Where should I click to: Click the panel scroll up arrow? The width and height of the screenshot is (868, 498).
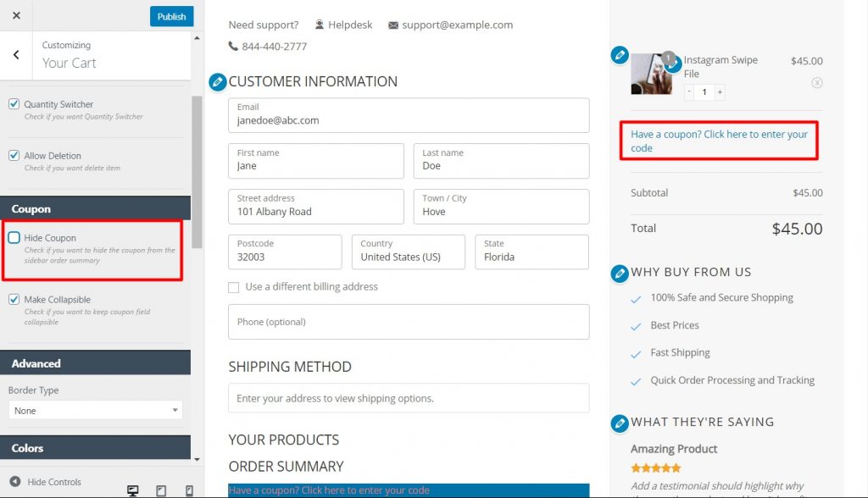197,38
